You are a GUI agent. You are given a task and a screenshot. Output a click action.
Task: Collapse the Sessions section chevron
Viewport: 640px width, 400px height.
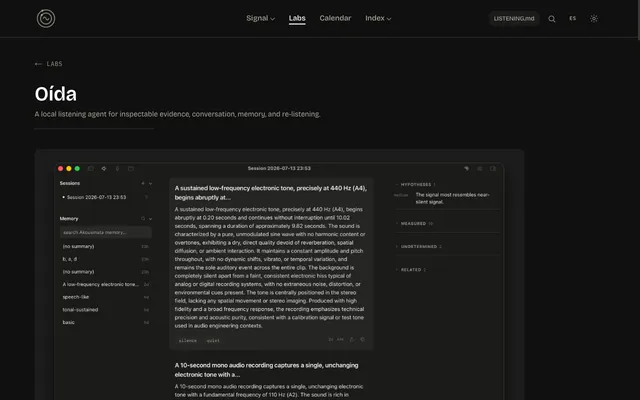point(150,183)
